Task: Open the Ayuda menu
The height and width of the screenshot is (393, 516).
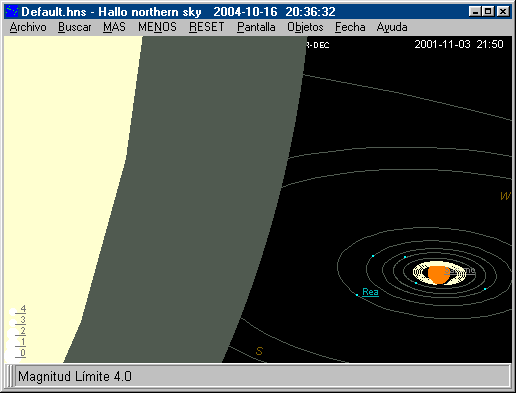Action: (x=392, y=27)
